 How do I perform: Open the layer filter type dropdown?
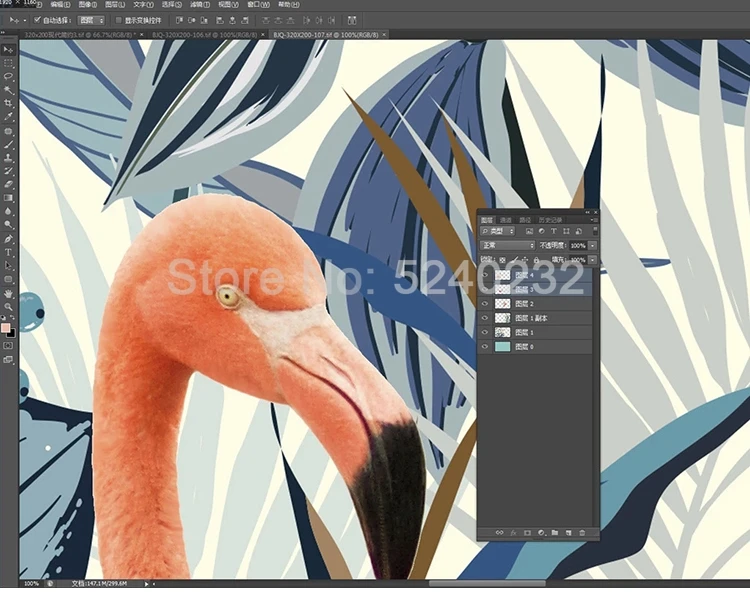point(497,231)
